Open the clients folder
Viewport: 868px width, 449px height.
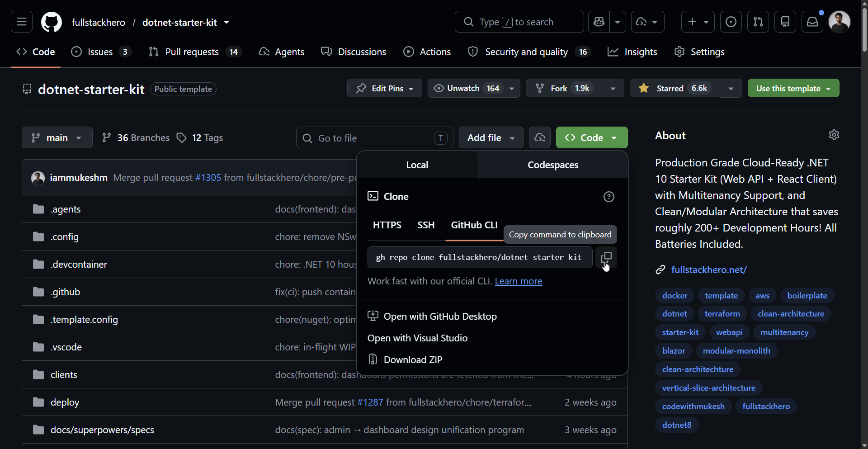coord(64,374)
